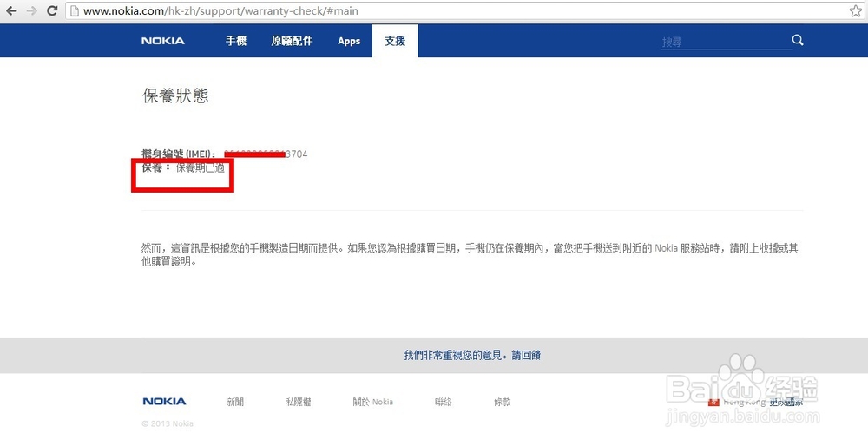Image resolution: width=868 pixels, height=446 pixels.
Task: Click the 保養期已過 status text
Action: (201, 167)
